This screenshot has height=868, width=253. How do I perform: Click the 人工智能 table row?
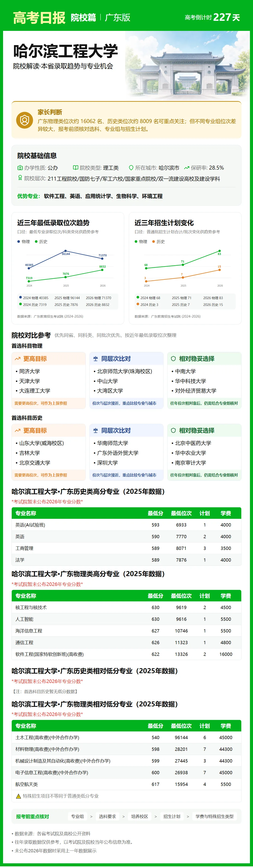pos(126,619)
